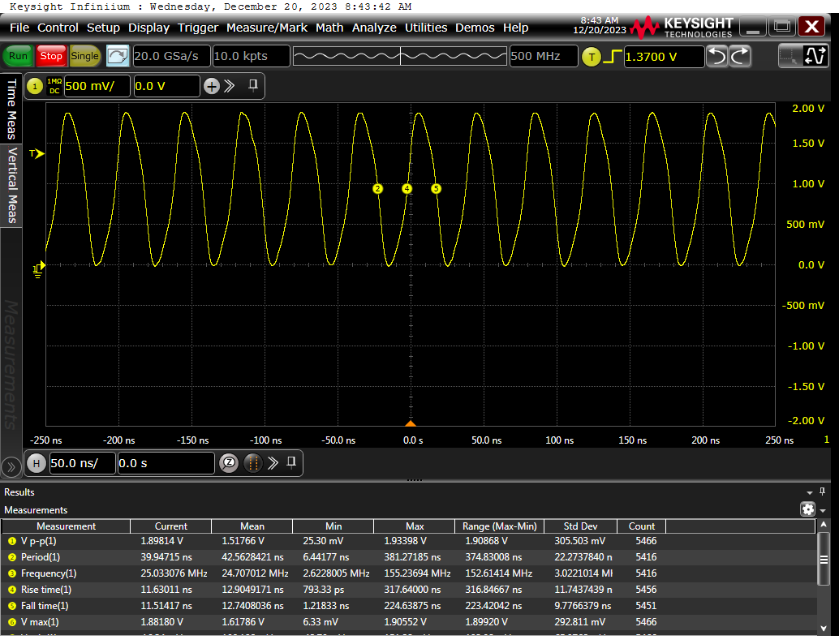Add a channel with the plus icon
839x644 pixels.
211,86
